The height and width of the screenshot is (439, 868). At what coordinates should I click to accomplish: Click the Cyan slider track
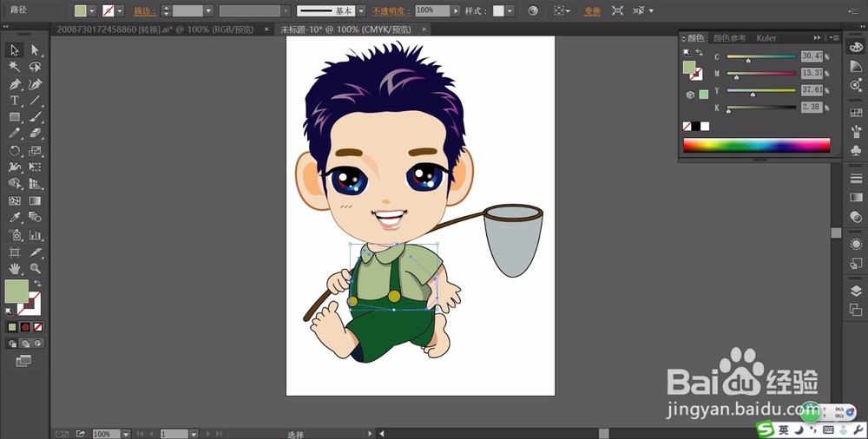(x=761, y=56)
